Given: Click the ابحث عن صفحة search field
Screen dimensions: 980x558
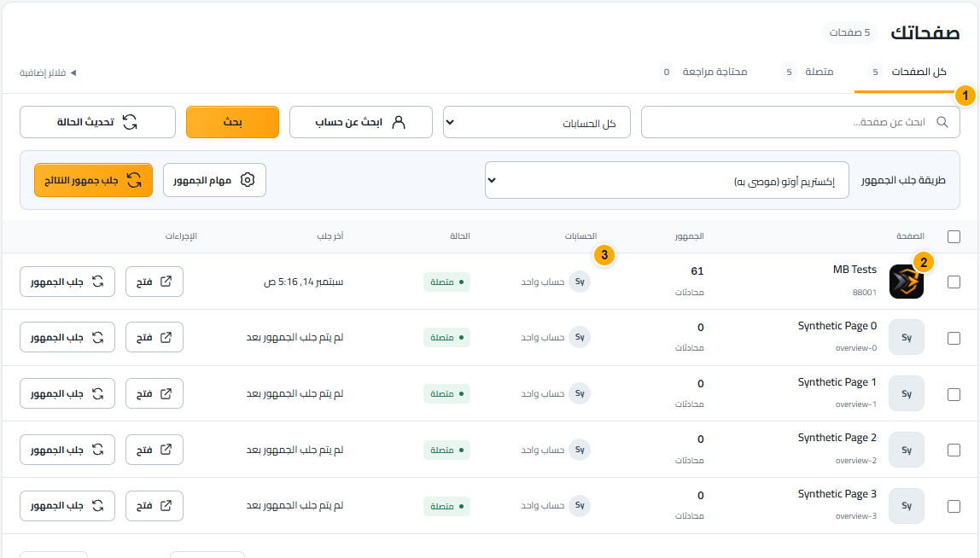Looking at the screenshot, I should tap(801, 122).
